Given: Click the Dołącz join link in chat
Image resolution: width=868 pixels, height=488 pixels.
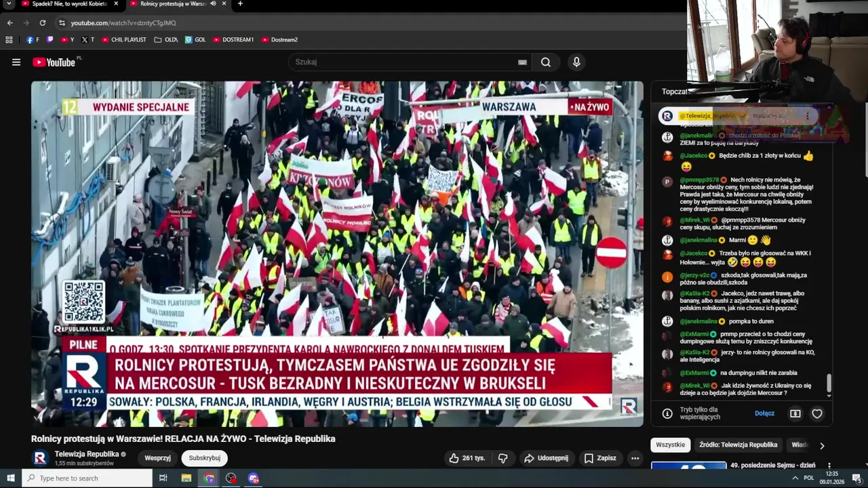Looking at the screenshot, I should point(764,413).
